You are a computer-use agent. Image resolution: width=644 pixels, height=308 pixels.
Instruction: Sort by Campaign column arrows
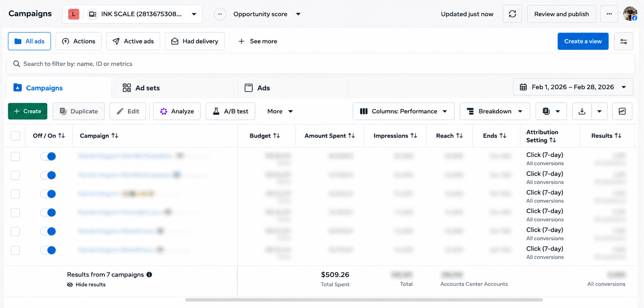(x=115, y=136)
